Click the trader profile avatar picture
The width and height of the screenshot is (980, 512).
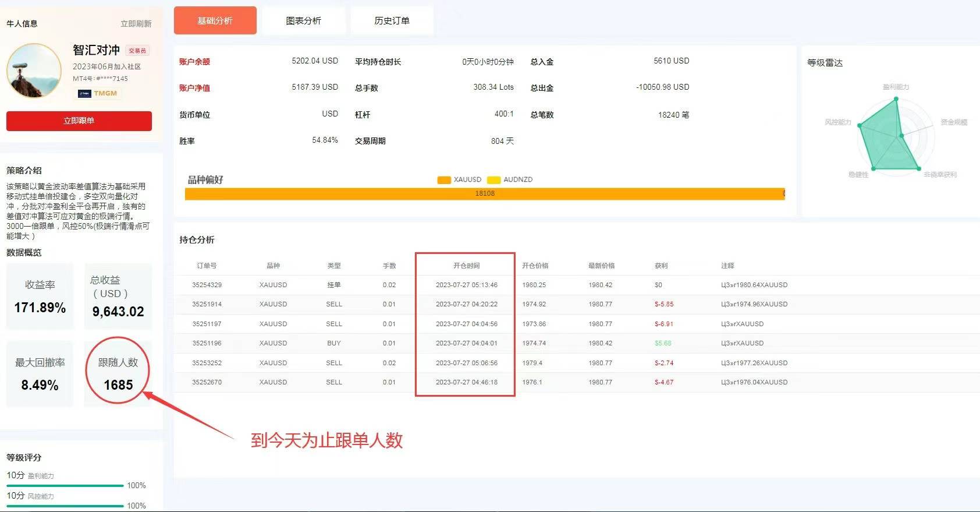click(x=34, y=70)
